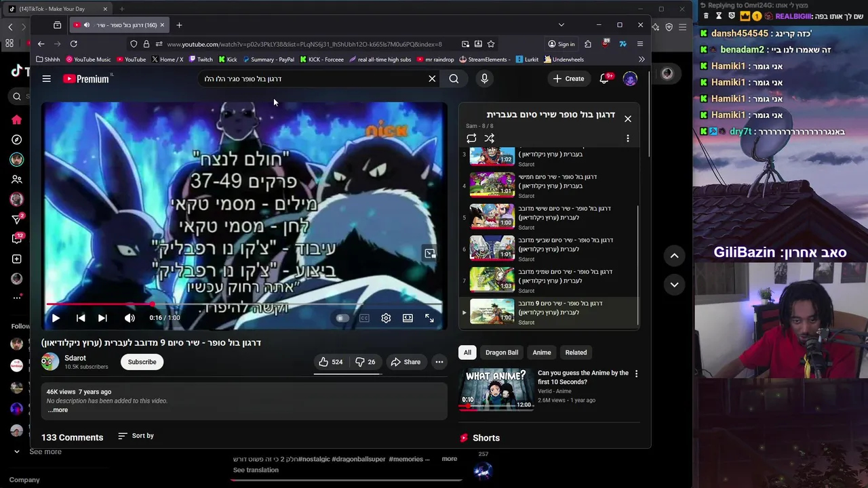This screenshot has width=868, height=488.
Task: Click See translation in TikTok caption
Action: (256, 470)
